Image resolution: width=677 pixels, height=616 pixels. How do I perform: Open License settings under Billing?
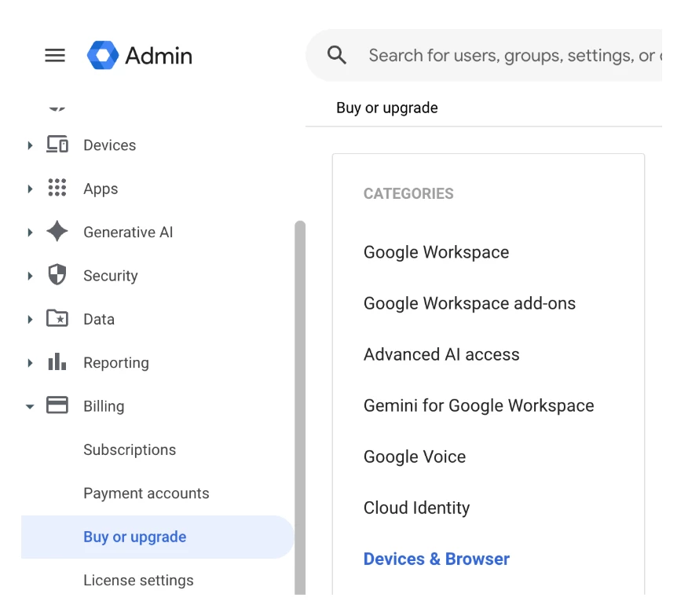[x=138, y=580]
